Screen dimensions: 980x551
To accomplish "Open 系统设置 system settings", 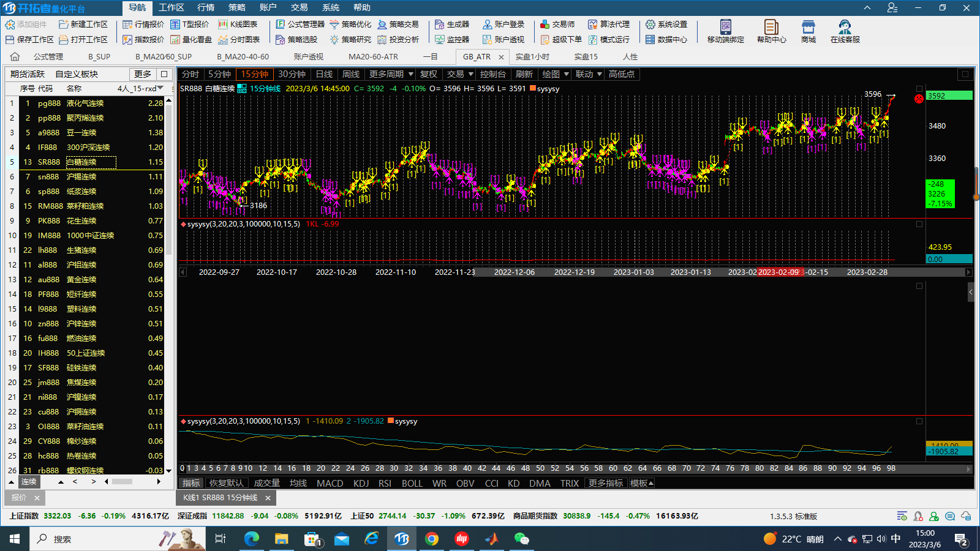I will 666,24.
